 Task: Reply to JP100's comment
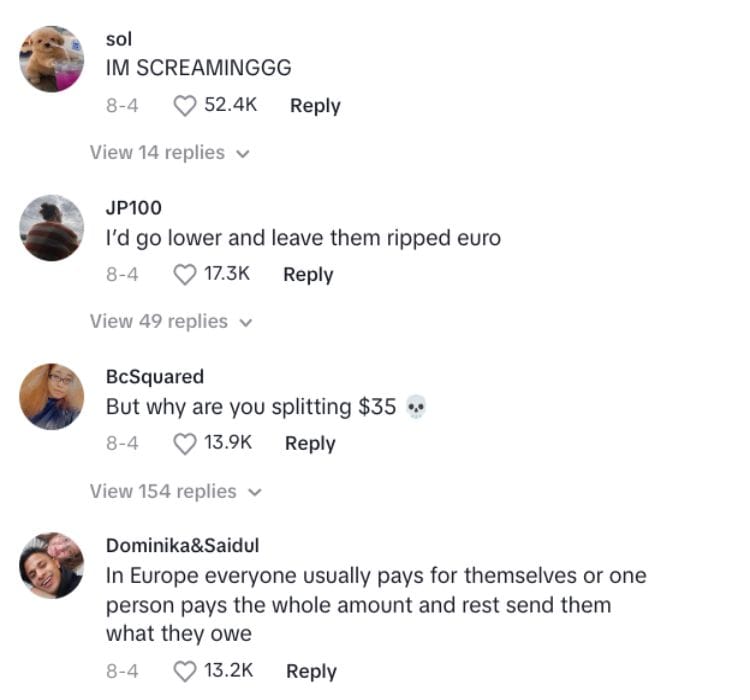[x=309, y=275]
